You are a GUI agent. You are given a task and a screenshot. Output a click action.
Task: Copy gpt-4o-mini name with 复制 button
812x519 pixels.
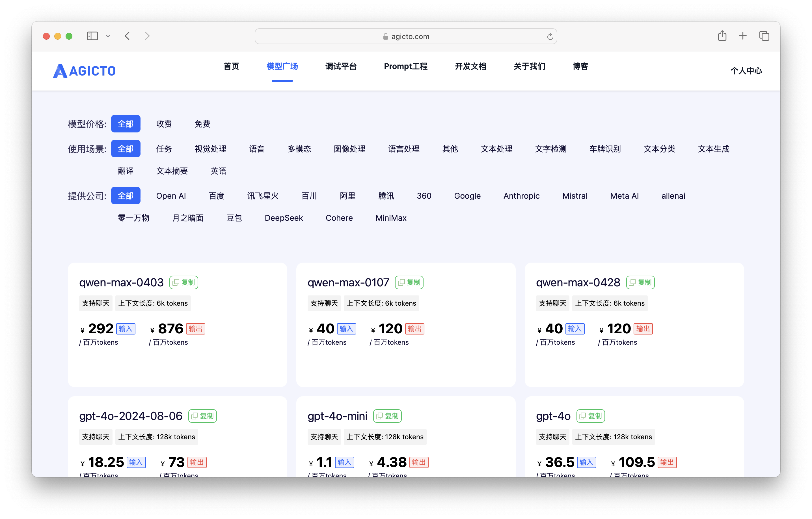[x=387, y=416]
